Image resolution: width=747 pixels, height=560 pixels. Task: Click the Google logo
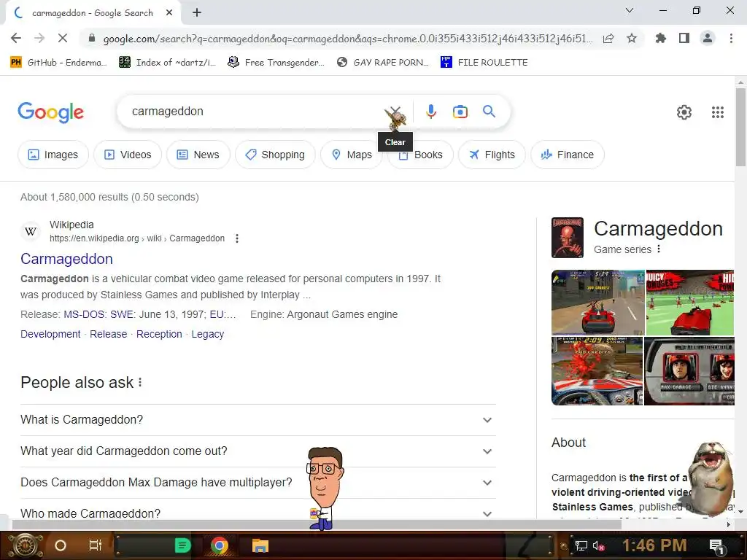[51, 112]
